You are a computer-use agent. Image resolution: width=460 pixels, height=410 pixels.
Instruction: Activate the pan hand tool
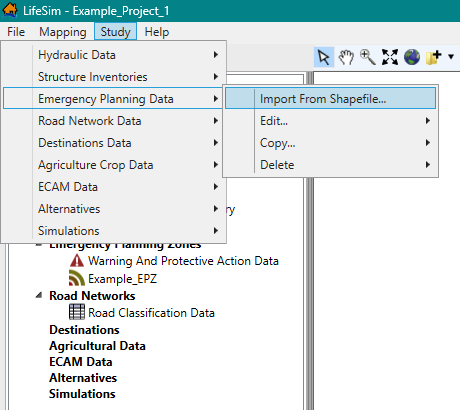pyautogui.click(x=346, y=57)
